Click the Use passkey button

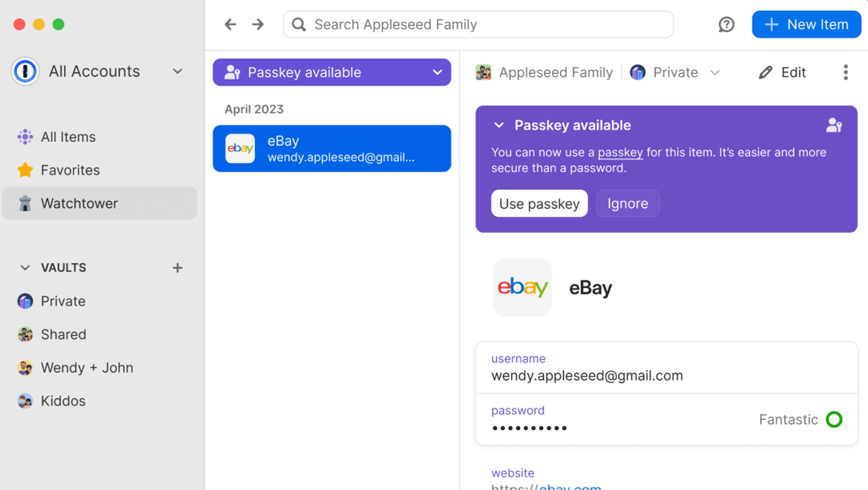pyautogui.click(x=539, y=203)
